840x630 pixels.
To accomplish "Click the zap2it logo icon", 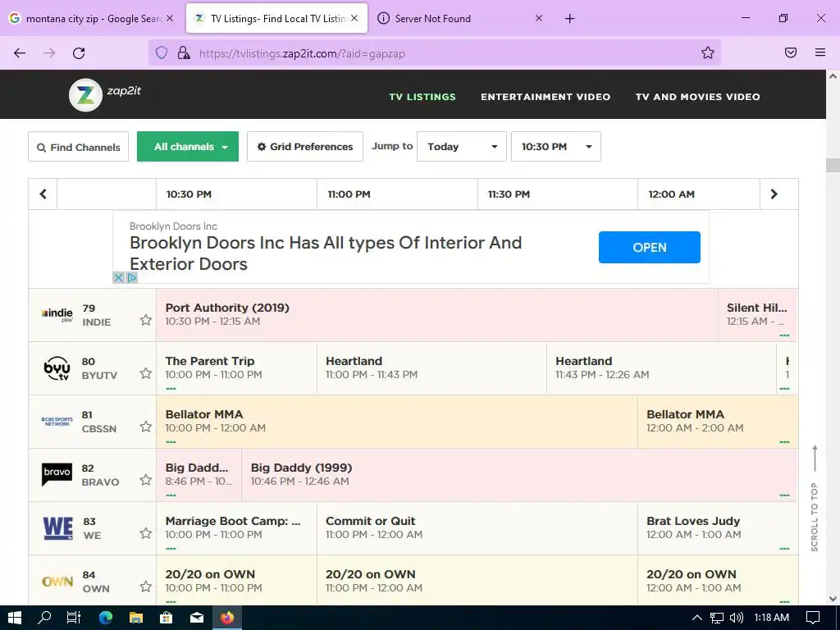I will pos(85,95).
